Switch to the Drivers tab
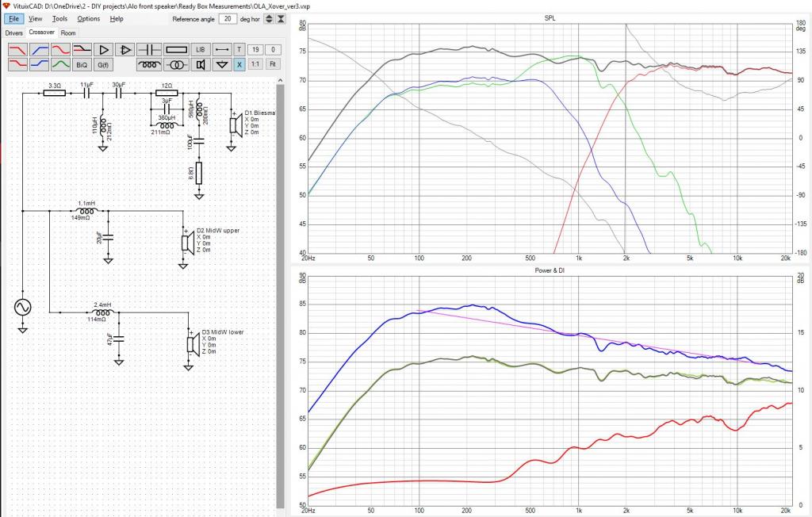The height and width of the screenshot is (517, 812). tap(14, 33)
